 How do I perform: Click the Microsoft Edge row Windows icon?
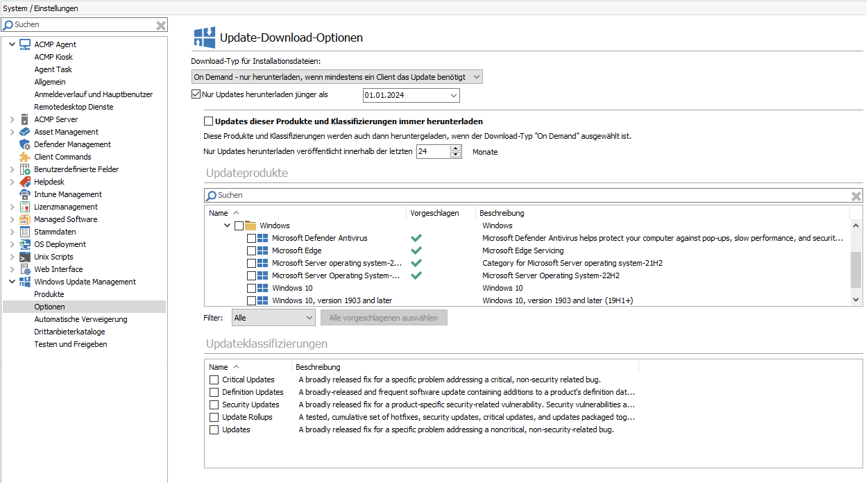(x=263, y=250)
